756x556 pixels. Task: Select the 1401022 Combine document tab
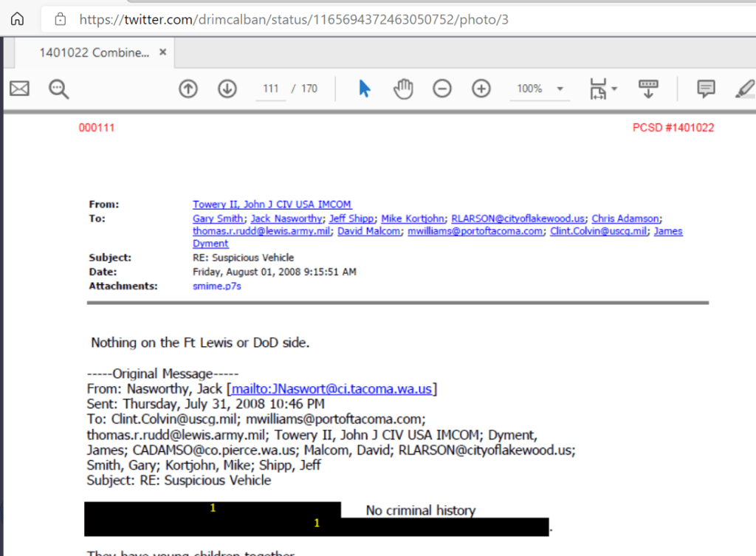(94, 53)
